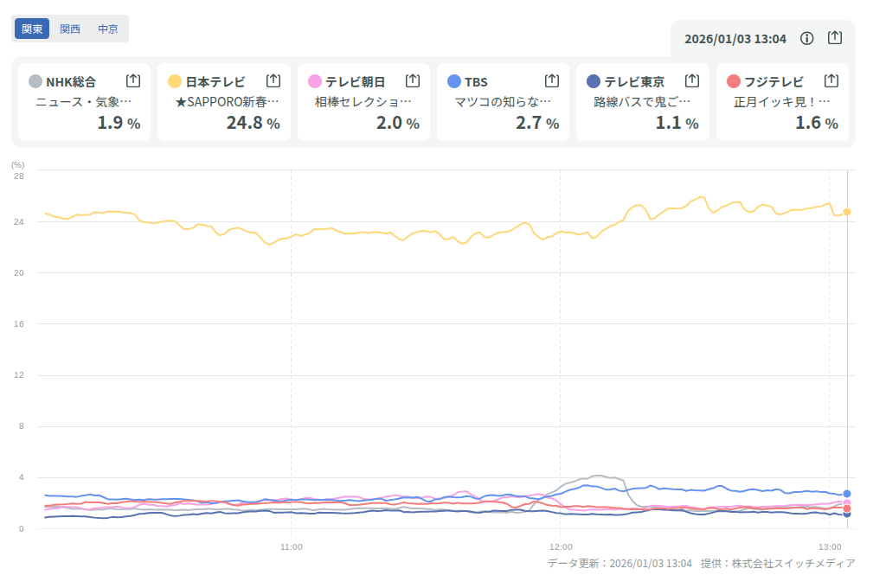
Task: Open the info icon beside the timestamp
Action: [807, 38]
